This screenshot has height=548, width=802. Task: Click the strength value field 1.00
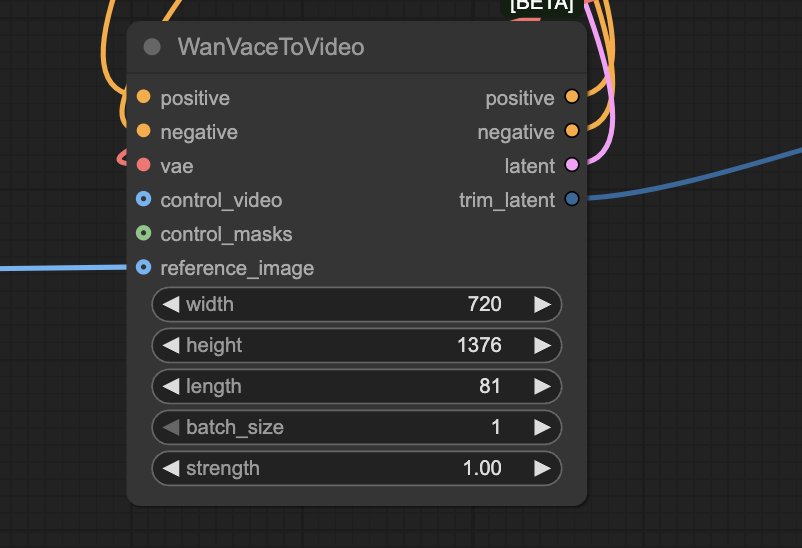[x=482, y=468]
